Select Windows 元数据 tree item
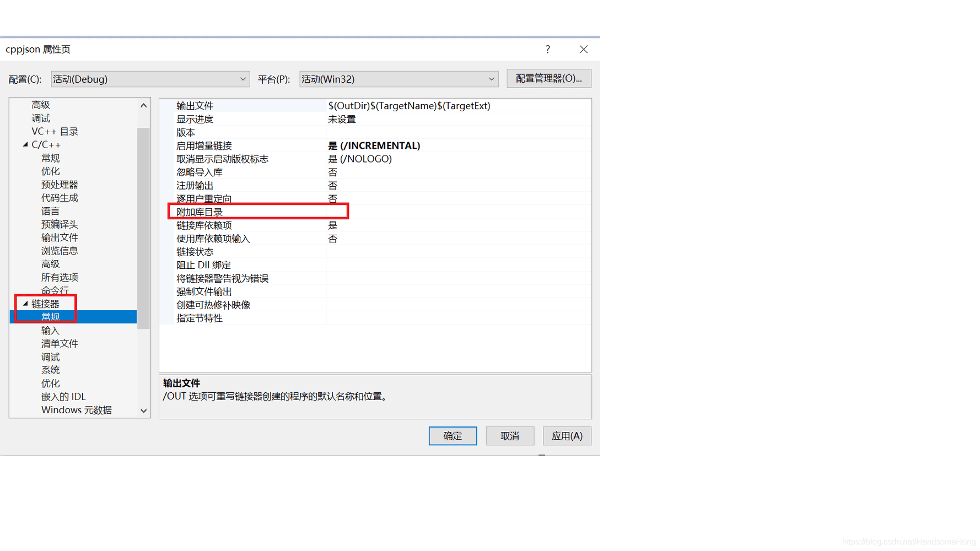The width and height of the screenshot is (980, 551). coord(76,410)
